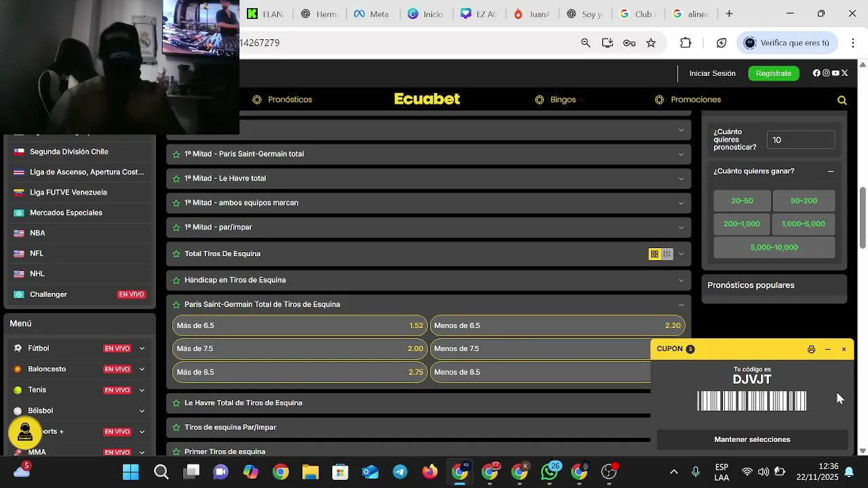The height and width of the screenshot is (488, 868).
Task: Favorite the 1ª Mitad - Le Havre total market
Action: (x=176, y=179)
